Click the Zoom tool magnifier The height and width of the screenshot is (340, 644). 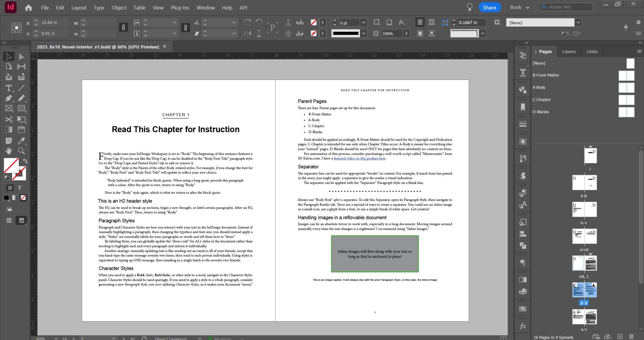21,151
